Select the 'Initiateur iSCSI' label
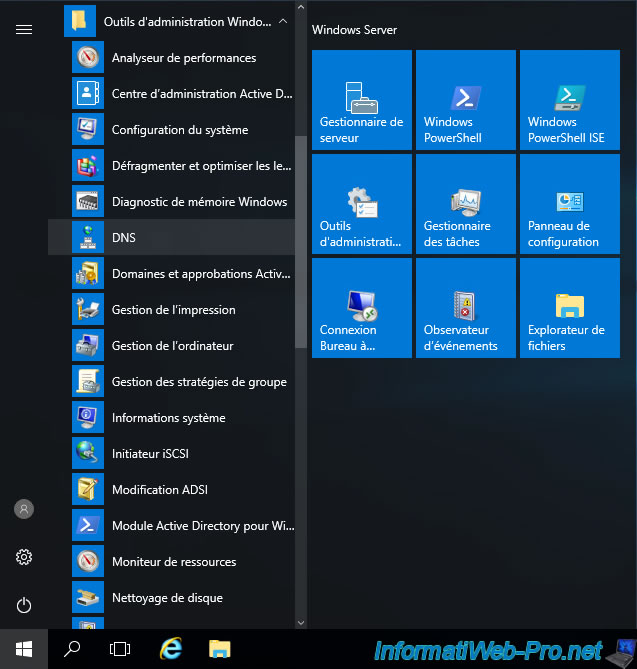Image resolution: width=637 pixels, height=669 pixels. point(150,454)
